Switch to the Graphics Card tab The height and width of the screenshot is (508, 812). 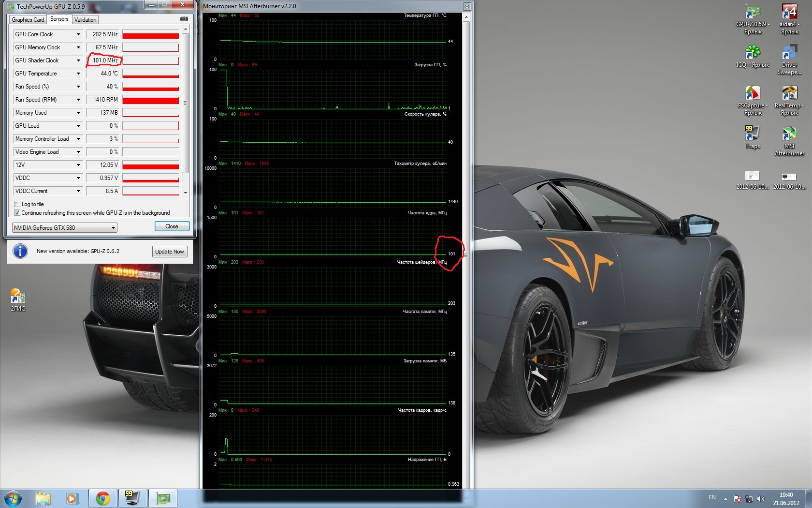(x=28, y=20)
